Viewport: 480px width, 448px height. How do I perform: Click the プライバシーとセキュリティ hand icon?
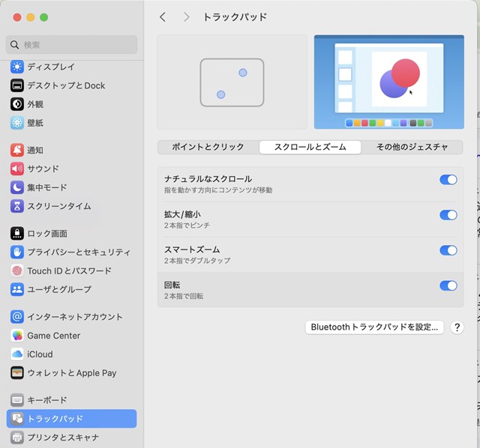17,252
